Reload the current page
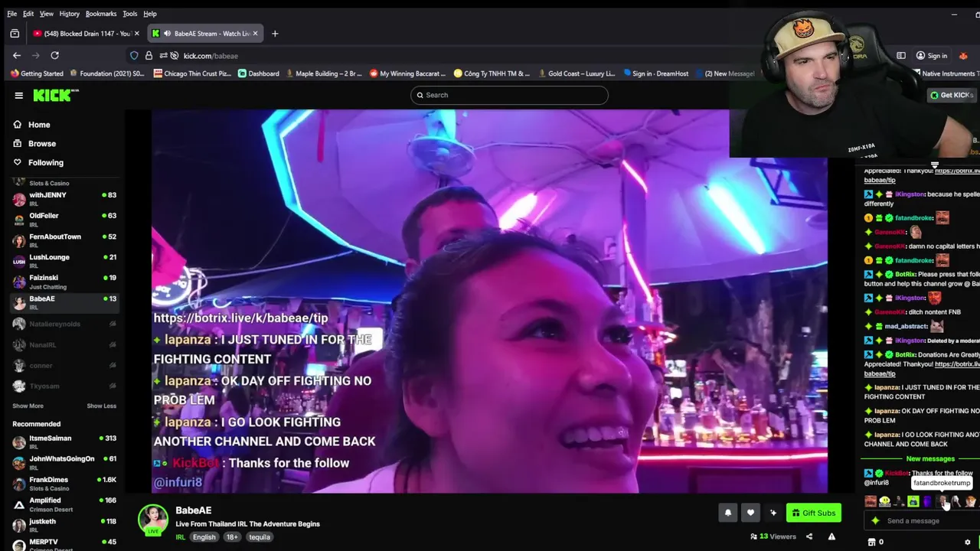980x551 pixels. coord(54,55)
